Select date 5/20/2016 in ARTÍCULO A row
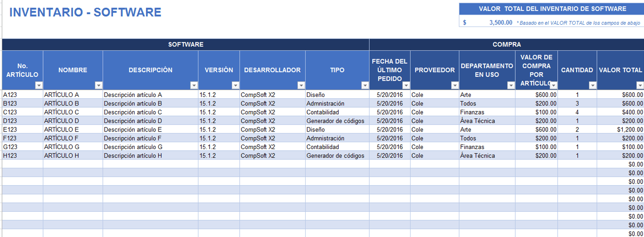The height and width of the screenshot is (237, 644). (390, 95)
